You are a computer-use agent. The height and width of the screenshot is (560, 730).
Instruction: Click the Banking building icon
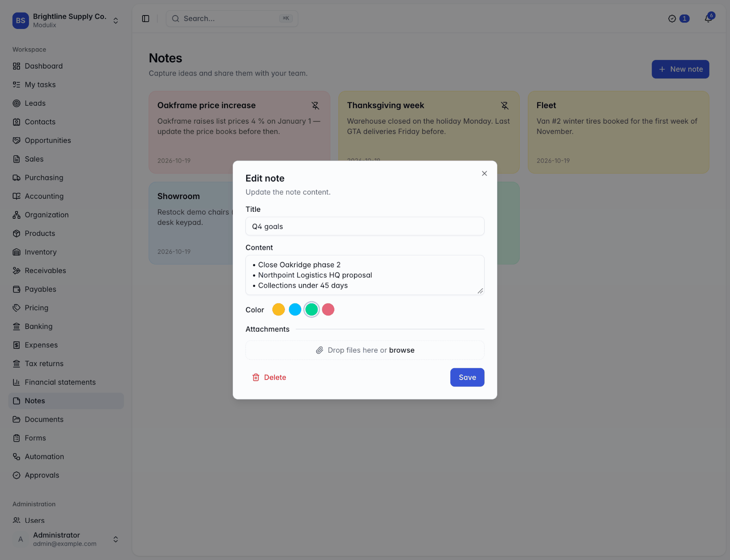(16, 326)
